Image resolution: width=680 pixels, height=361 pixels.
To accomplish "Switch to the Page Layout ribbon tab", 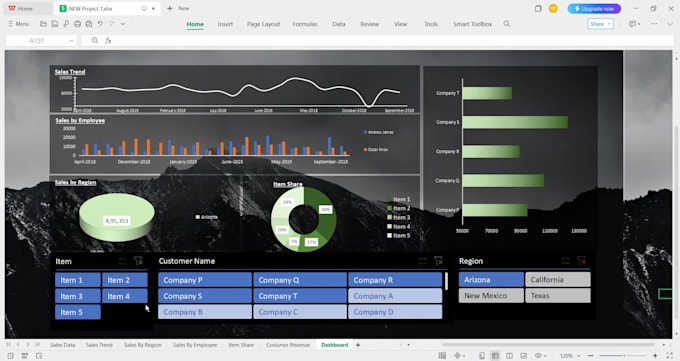I will pyautogui.click(x=263, y=24).
